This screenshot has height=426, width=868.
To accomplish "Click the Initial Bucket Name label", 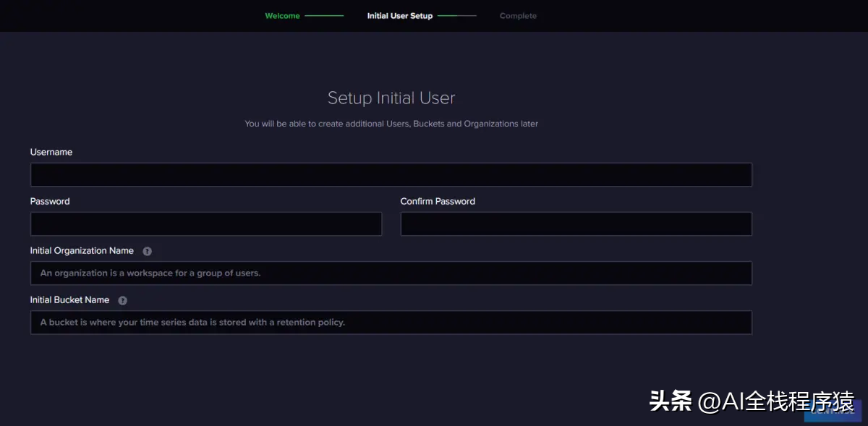I will tap(69, 300).
